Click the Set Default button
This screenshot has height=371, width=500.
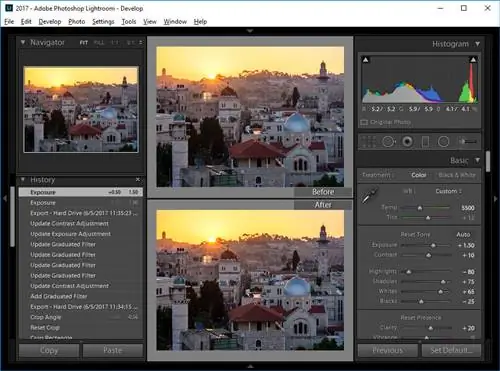tap(451, 350)
